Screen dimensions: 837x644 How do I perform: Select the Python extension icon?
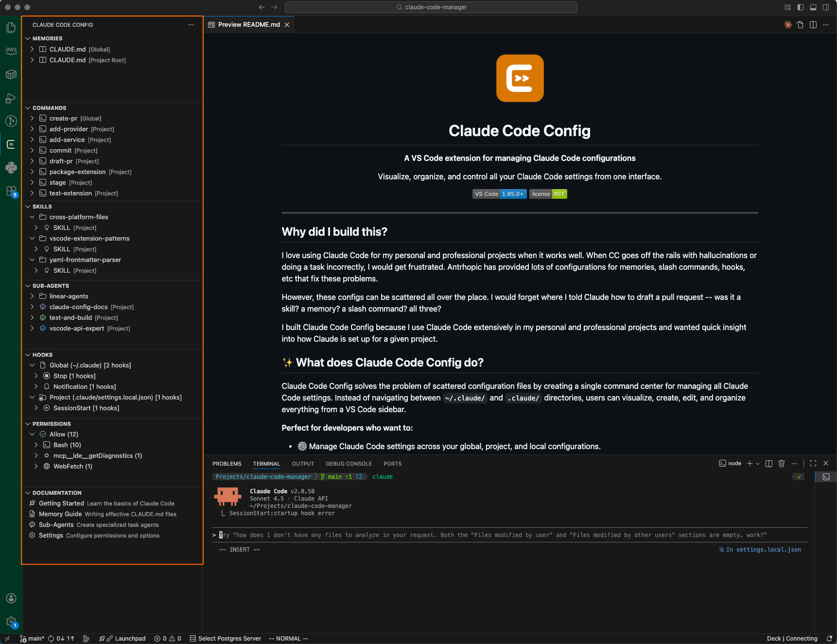[x=11, y=168]
